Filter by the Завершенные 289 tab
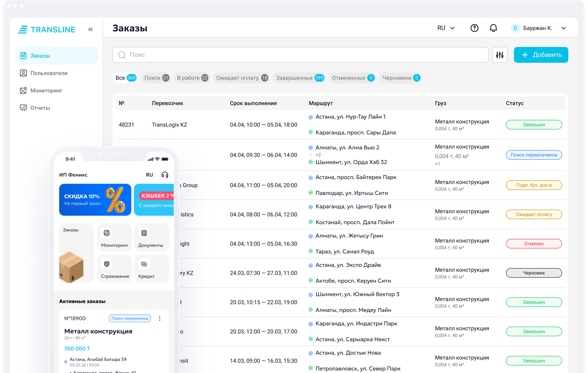This screenshot has width=588, height=373. click(299, 78)
